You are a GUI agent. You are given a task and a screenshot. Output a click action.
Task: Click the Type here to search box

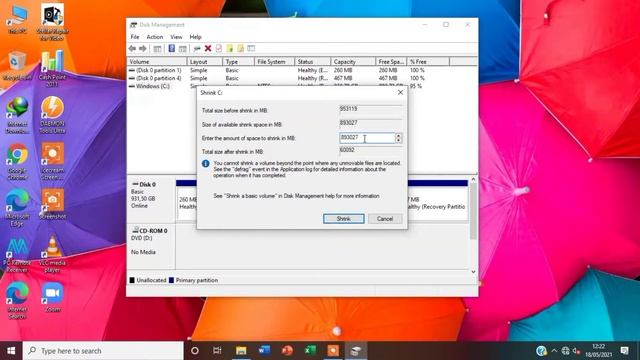point(103,351)
